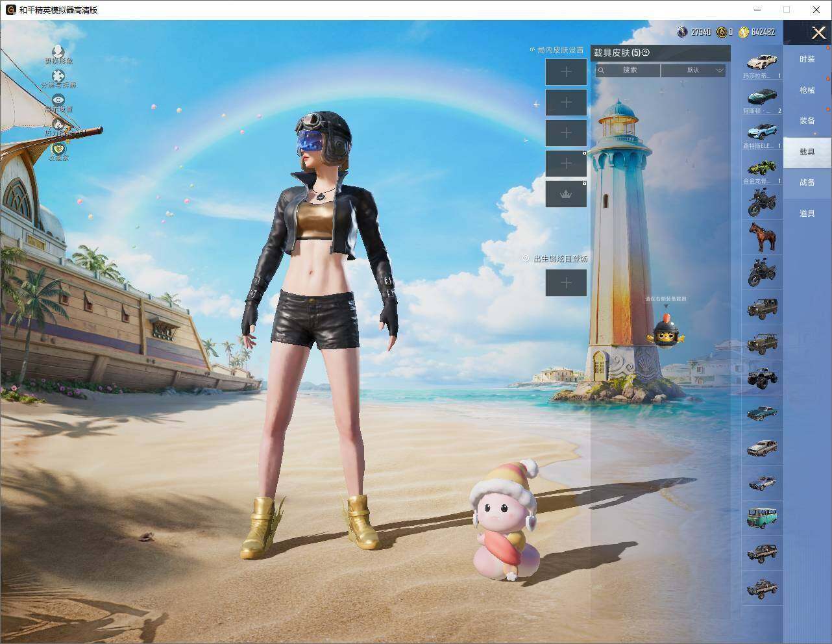Open the 默认 sort dropdown
The image size is (832, 644).
[x=693, y=70]
